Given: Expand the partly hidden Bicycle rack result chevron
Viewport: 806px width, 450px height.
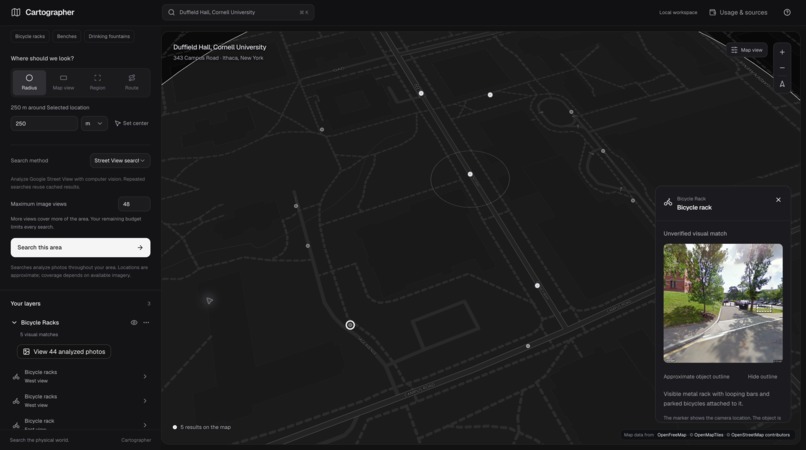Looking at the screenshot, I should tap(145, 425).
